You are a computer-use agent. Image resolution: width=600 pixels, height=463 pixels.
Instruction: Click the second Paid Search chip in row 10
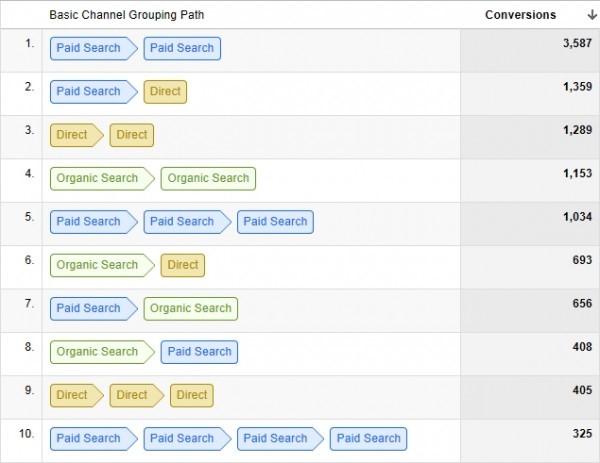click(x=187, y=439)
